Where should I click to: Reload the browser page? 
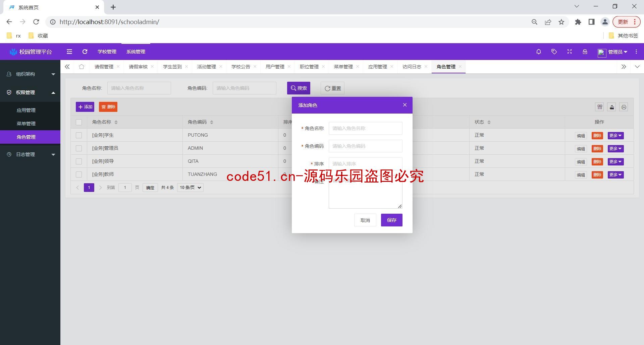pos(36,22)
